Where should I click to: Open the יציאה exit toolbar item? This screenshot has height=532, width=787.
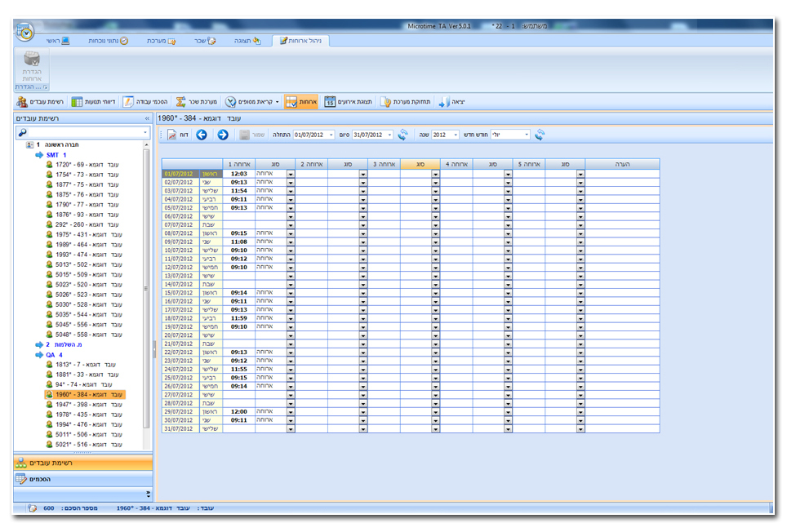[x=452, y=102]
